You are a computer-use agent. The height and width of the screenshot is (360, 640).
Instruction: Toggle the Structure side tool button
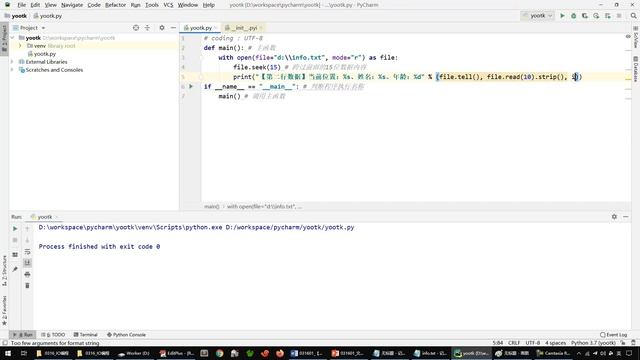tap(4, 271)
